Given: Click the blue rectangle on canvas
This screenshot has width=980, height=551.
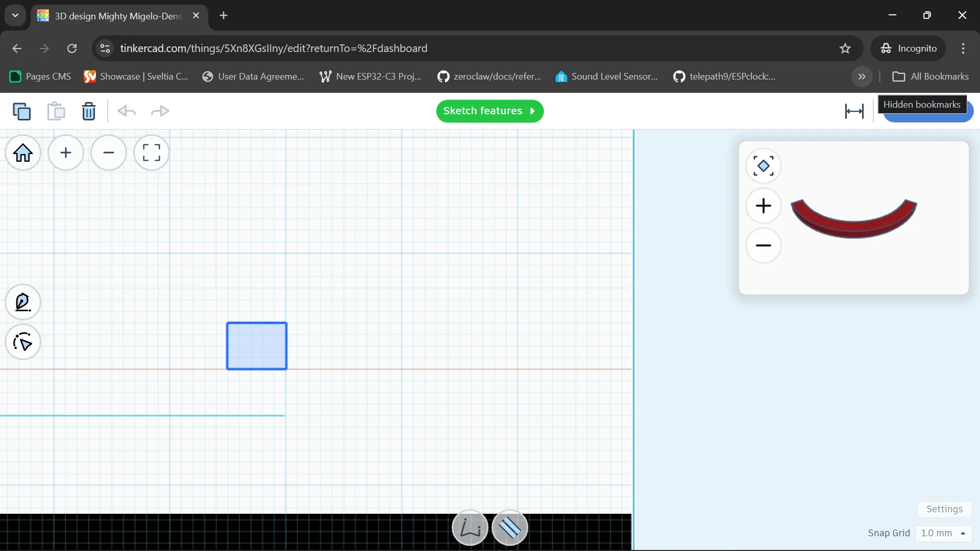Looking at the screenshot, I should tap(257, 346).
